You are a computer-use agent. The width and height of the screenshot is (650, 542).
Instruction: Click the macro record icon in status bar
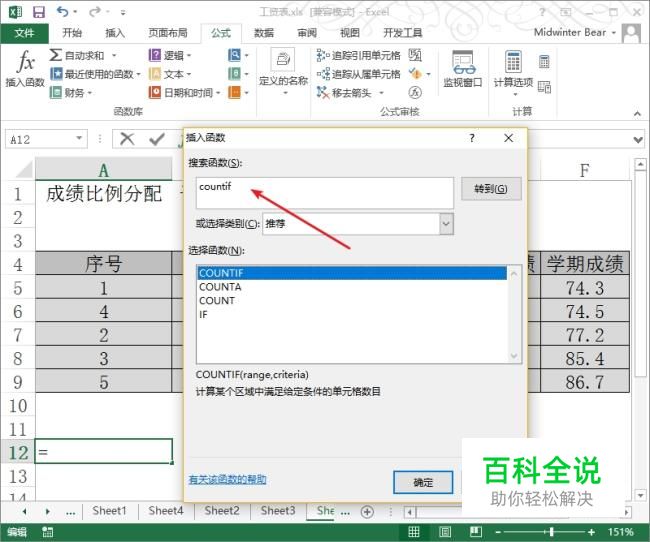tap(47, 532)
